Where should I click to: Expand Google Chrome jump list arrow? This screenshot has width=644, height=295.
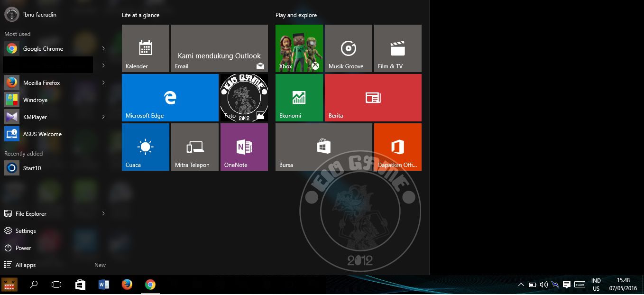tap(103, 48)
